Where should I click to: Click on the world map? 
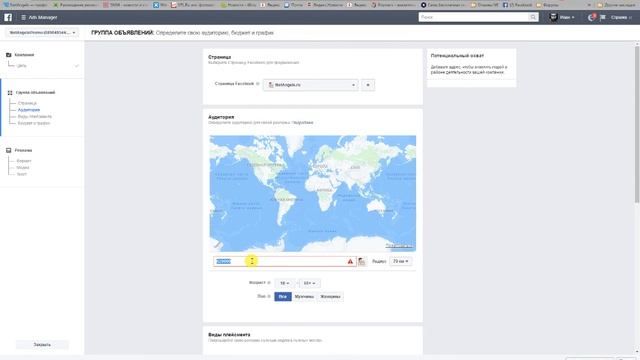[x=313, y=193]
